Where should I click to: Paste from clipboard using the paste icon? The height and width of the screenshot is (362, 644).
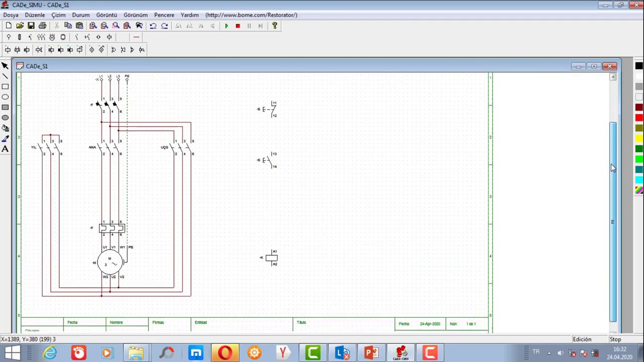coord(79,26)
